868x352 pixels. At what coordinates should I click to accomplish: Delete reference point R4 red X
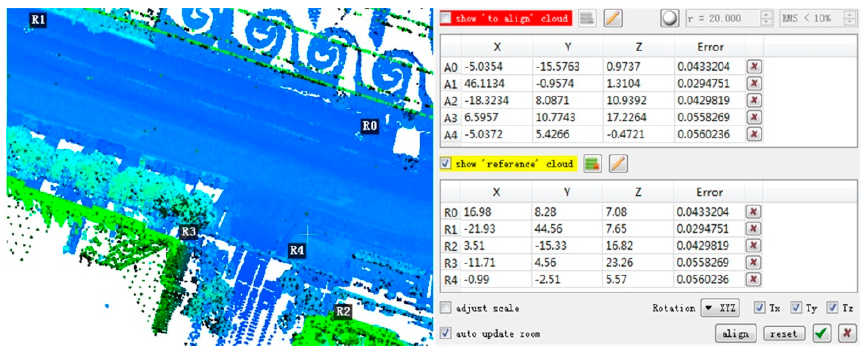coord(753,279)
